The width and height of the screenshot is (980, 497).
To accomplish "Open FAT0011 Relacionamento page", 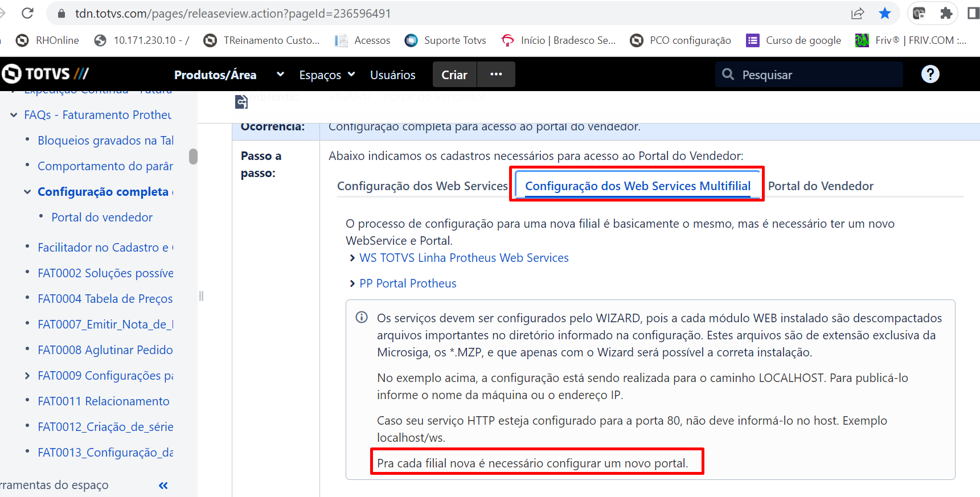I will pos(104,401).
